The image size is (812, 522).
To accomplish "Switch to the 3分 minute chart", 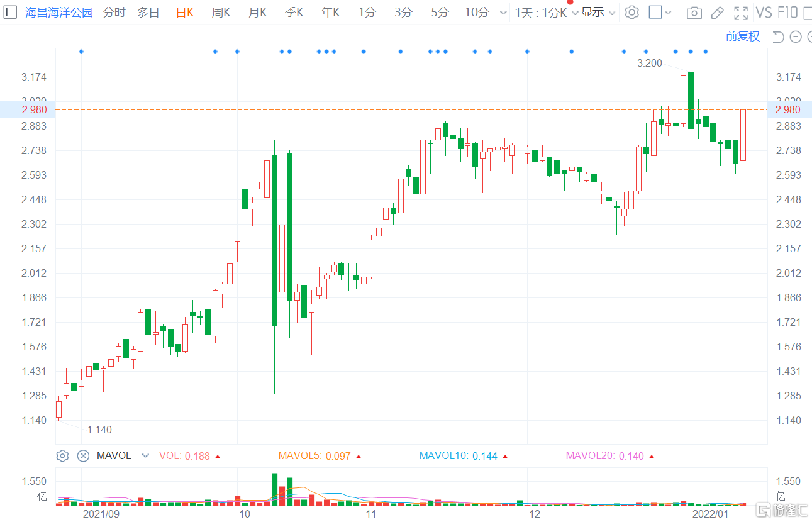I will pos(404,13).
